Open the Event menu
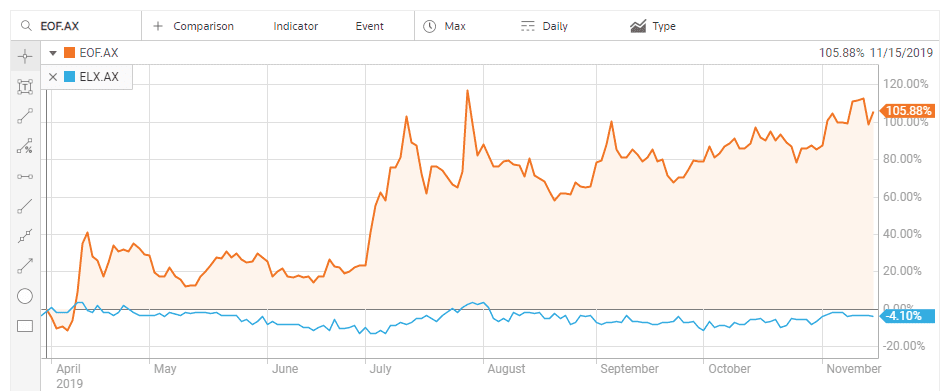The image size is (950, 391). click(x=370, y=26)
